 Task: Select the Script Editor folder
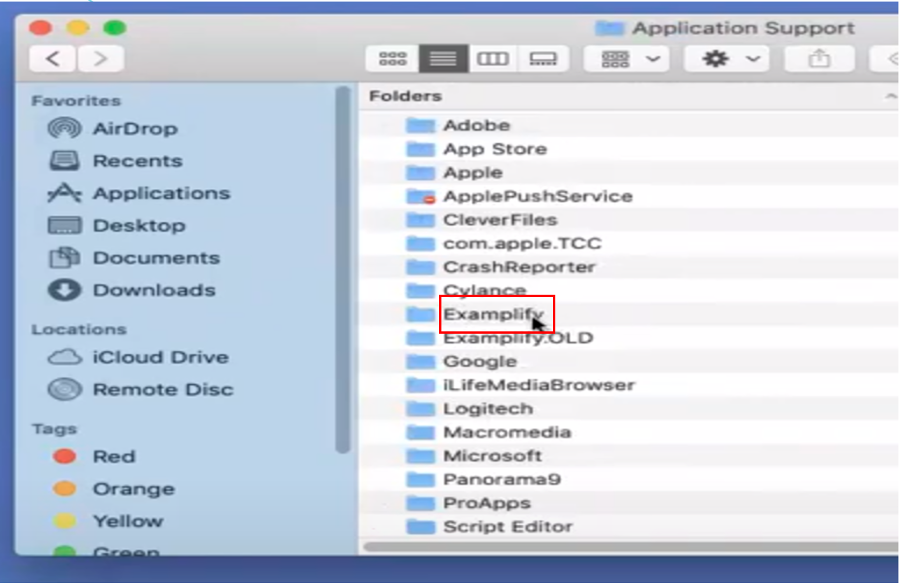coord(489,527)
